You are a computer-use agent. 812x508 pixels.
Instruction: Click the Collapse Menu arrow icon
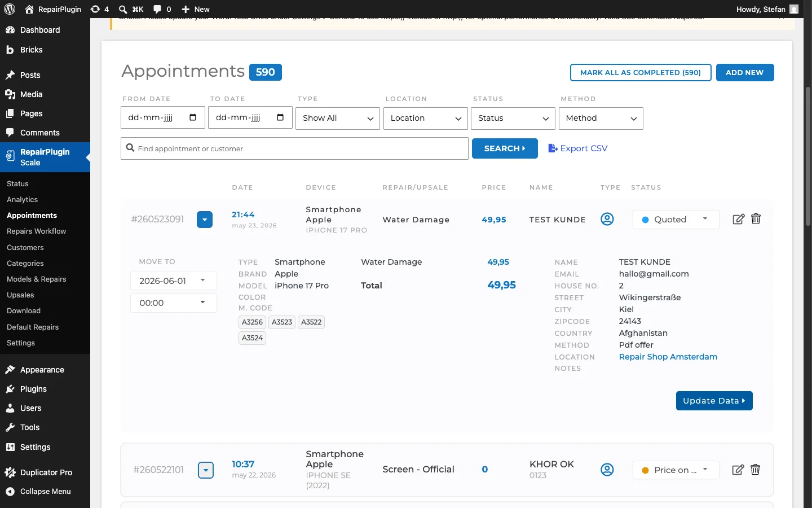pos(10,492)
